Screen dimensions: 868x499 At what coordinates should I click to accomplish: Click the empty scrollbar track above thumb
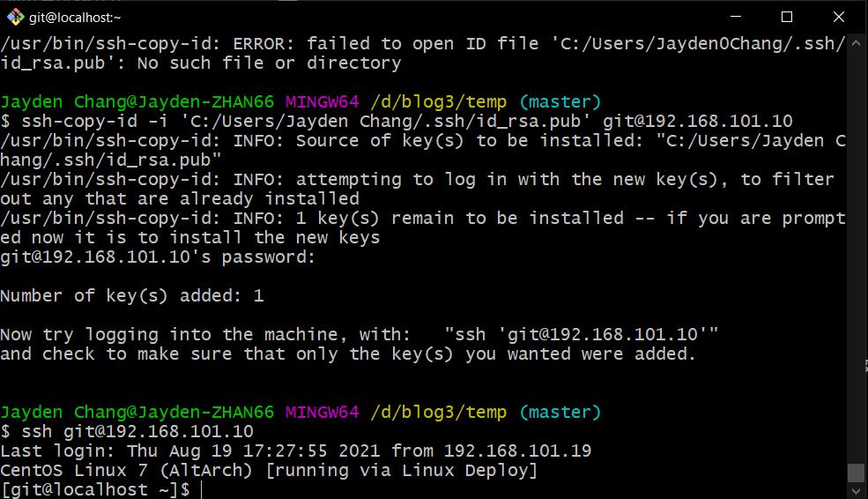coord(856,255)
